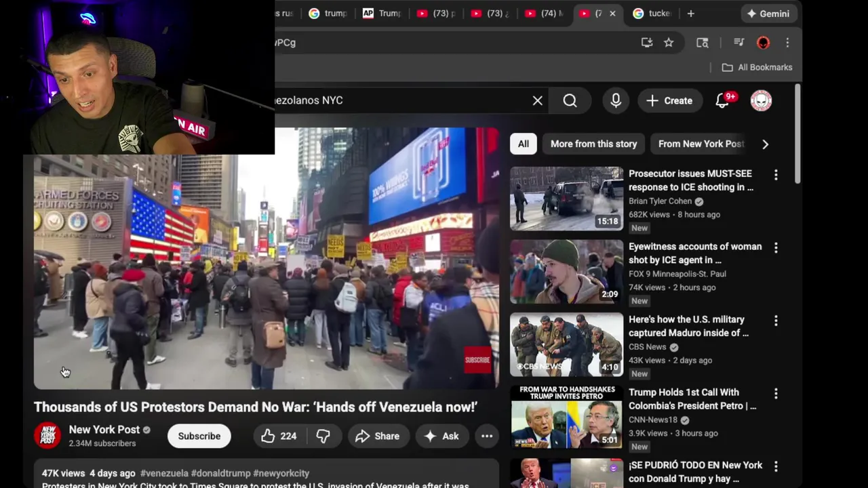Open options for the CBS News Maduro video
This screenshot has height=488, width=868.
pos(776,321)
